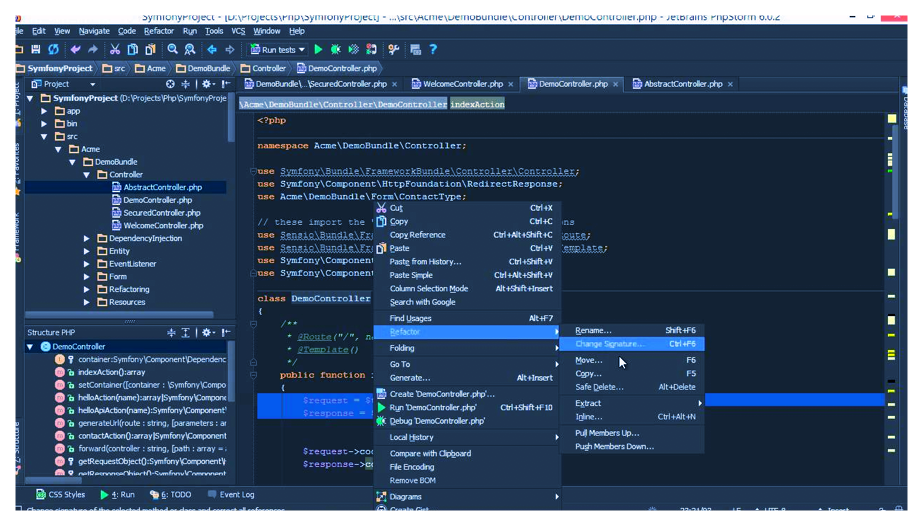Close the DemoController.php tab

616,85
